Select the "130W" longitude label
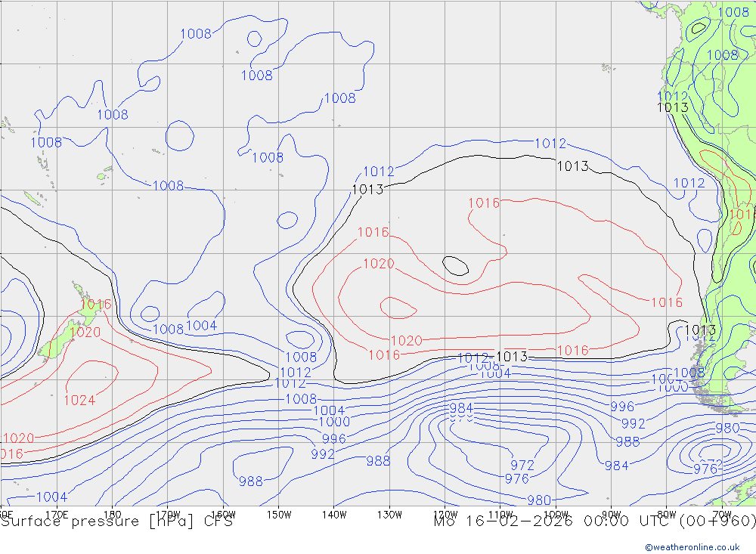 389,515
